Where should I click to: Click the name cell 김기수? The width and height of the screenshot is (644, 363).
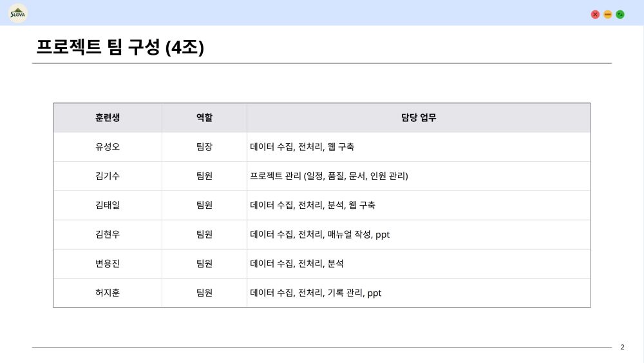click(x=108, y=176)
